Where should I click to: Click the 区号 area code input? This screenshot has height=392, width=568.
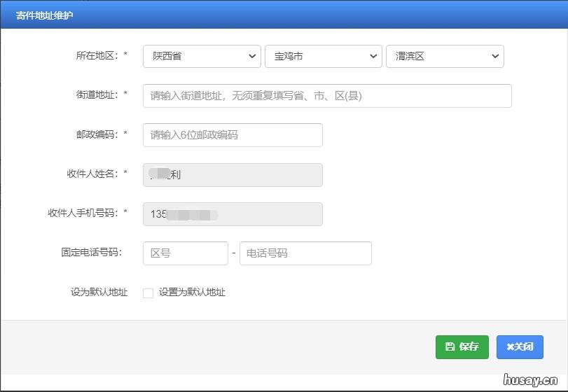click(186, 253)
